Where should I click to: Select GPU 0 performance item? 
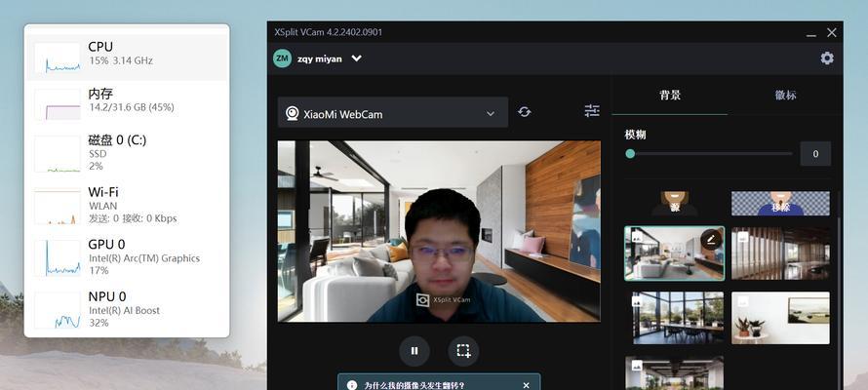pyautogui.click(x=127, y=256)
